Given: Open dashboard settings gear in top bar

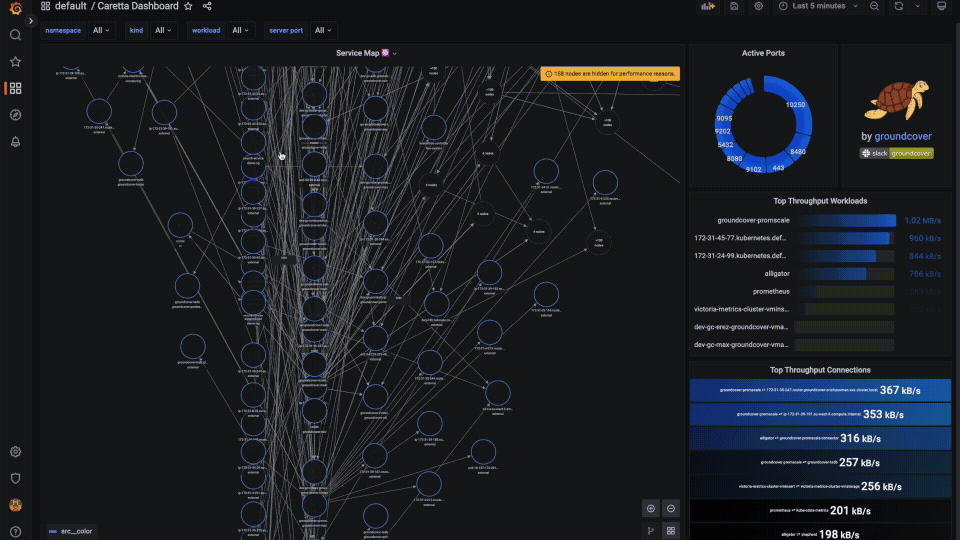Looking at the screenshot, I should click(759, 7).
